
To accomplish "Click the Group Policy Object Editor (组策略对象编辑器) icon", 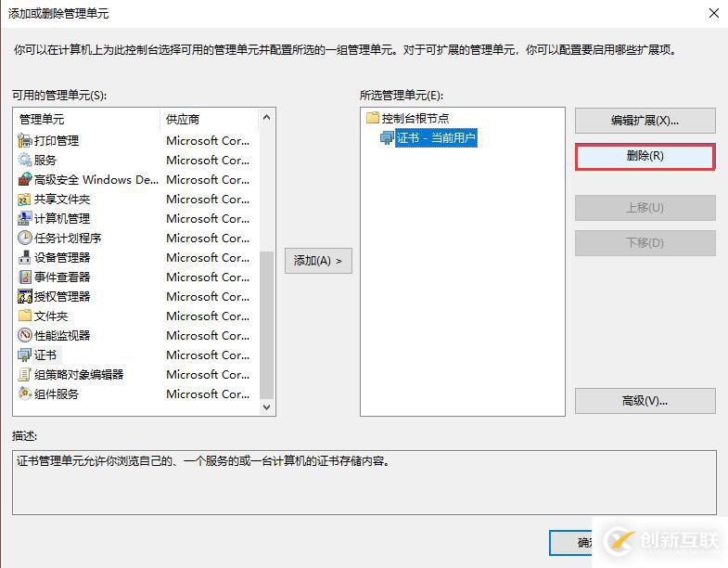I will pos(24,375).
